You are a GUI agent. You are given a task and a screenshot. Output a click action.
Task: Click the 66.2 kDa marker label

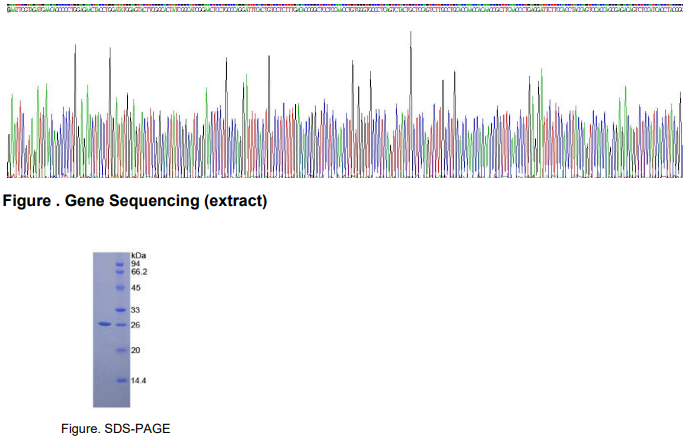[139, 272]
